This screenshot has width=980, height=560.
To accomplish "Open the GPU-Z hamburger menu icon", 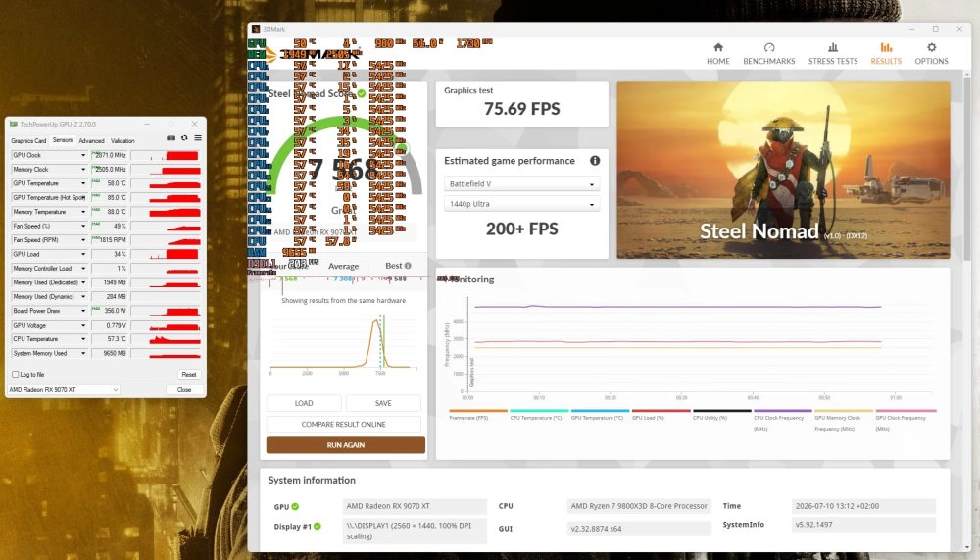I will (198, 138).
